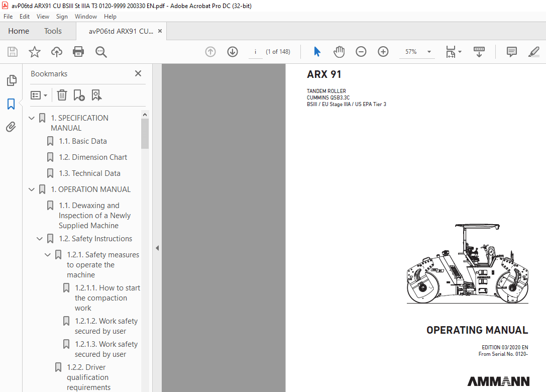Image resolution: width=546 pixels, height=392 pixels.
Task: Open the Page Thumbnails panel
Action: [x=11, y=80]
